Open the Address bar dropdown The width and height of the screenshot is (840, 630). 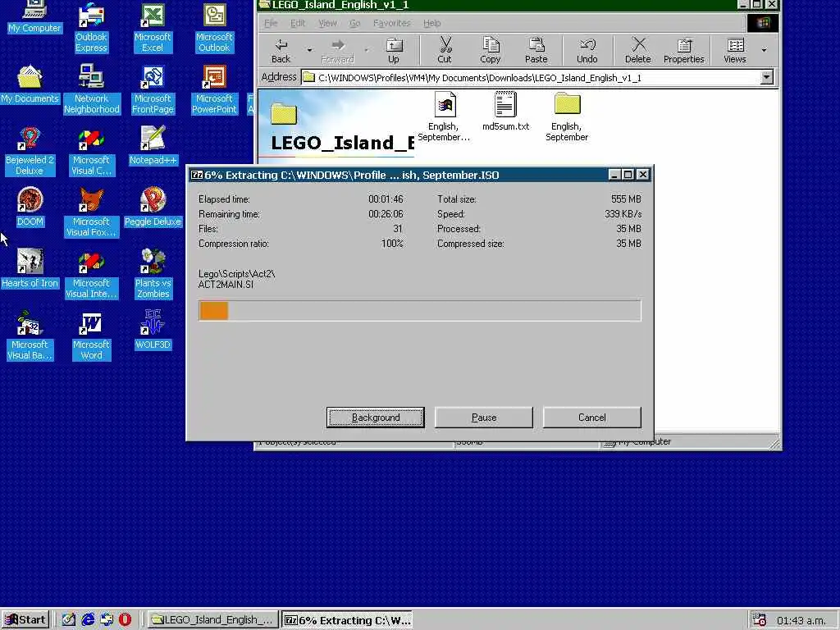(767, 78)
